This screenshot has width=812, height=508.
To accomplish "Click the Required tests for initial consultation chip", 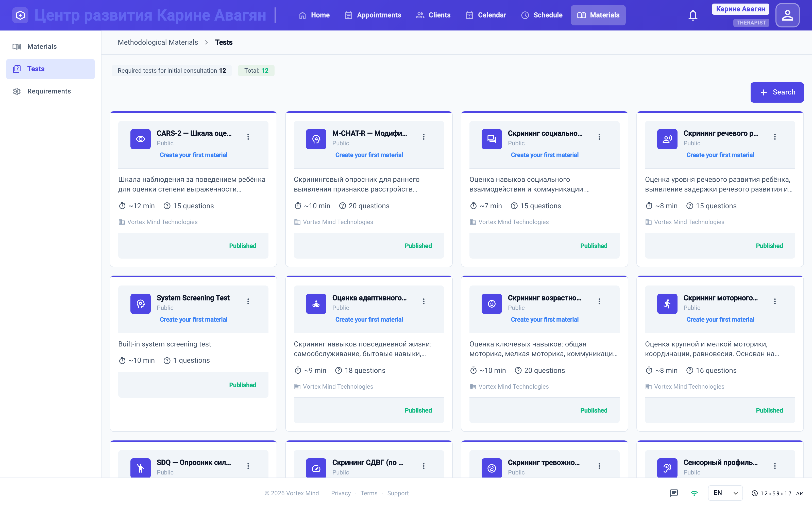I will [172, 71].
